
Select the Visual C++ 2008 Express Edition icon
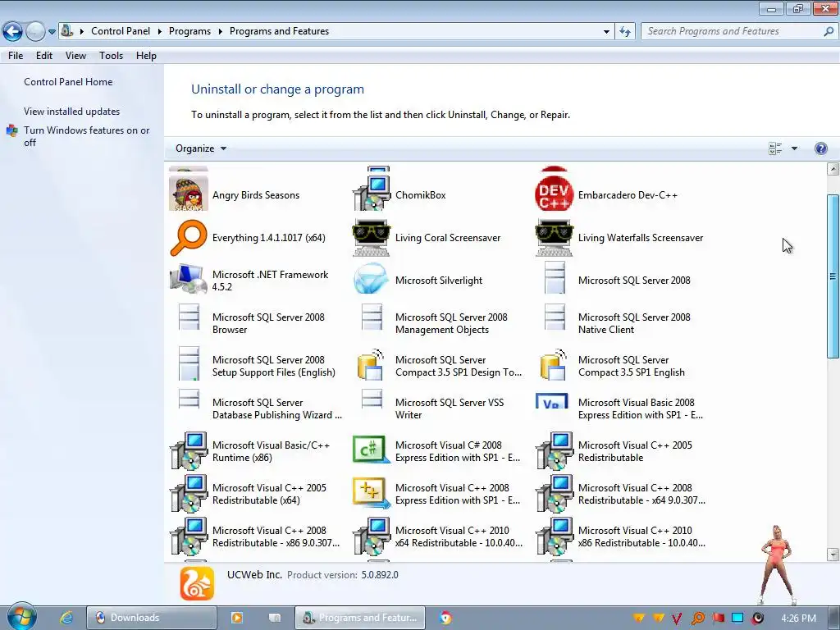371,493
